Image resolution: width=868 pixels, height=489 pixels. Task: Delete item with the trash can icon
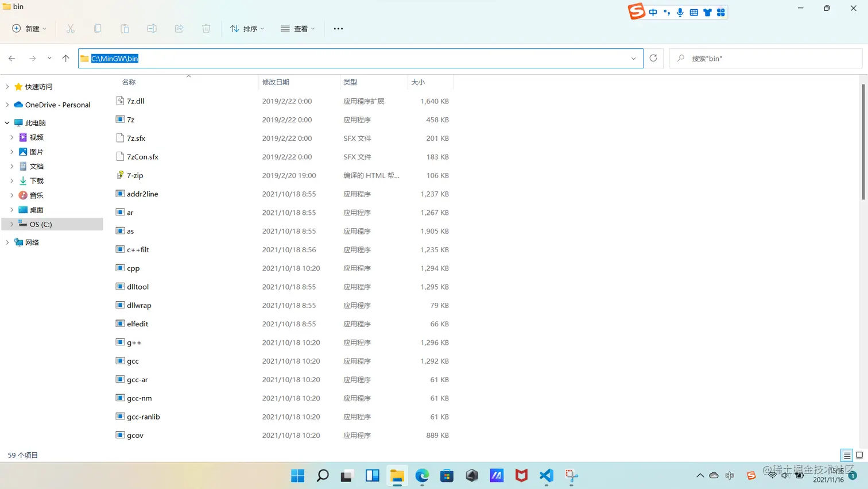coord(206,28)
